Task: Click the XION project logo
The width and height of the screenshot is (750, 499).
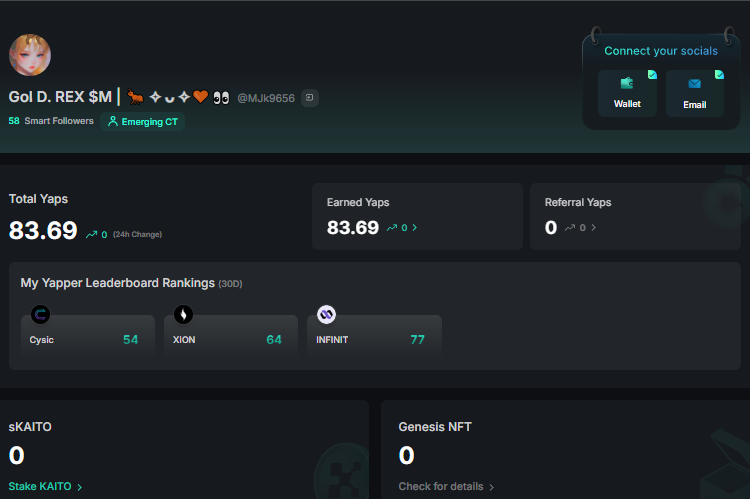Action: (183, 314)
